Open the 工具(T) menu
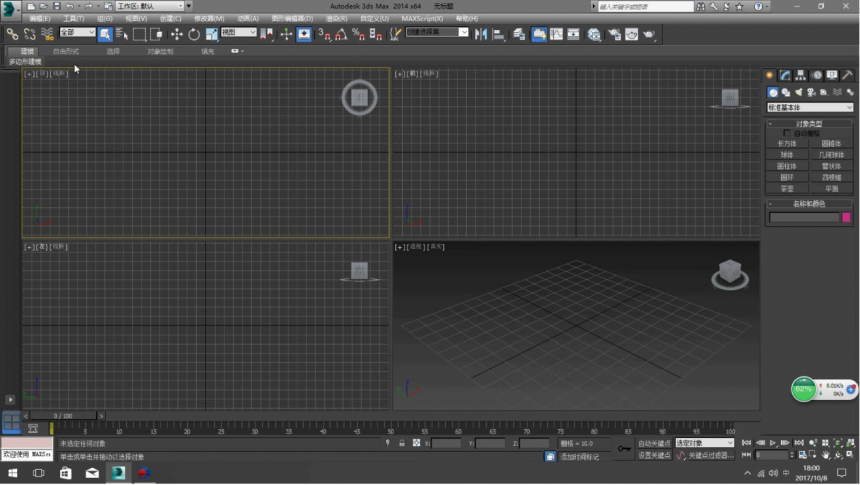 pyautogui.click(x=73, y=19)
